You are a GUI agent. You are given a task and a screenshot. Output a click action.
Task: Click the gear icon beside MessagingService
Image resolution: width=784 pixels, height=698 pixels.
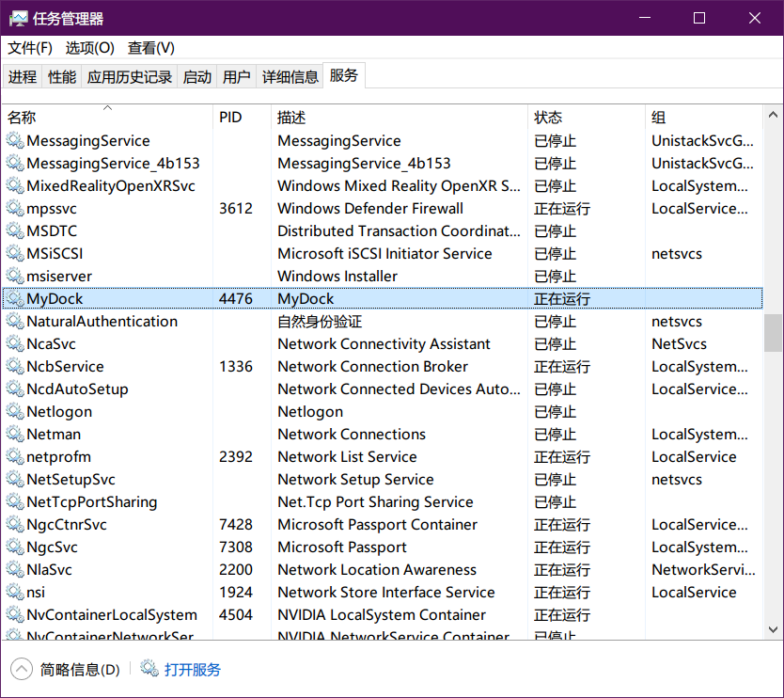(15, 140)
